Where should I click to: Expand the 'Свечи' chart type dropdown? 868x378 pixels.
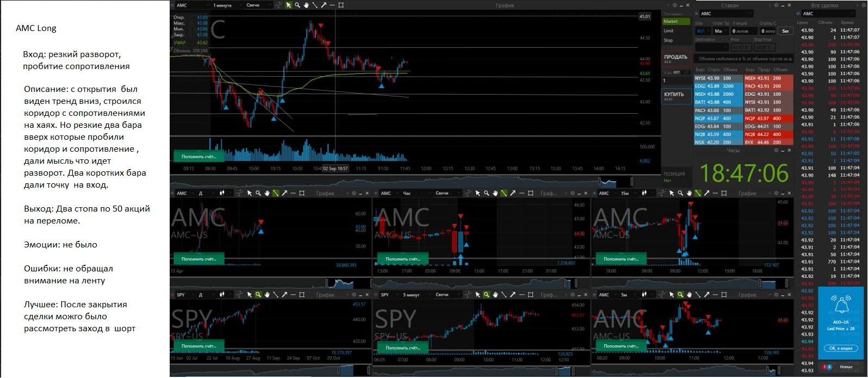[x=258, y=5]
